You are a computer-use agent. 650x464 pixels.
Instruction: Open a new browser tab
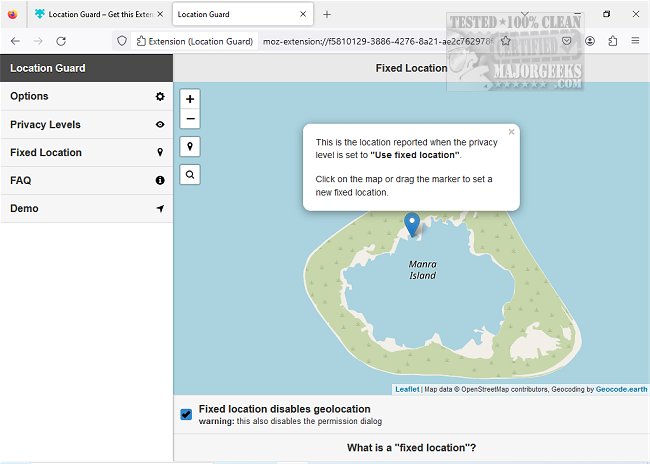[x=326, y=14]
